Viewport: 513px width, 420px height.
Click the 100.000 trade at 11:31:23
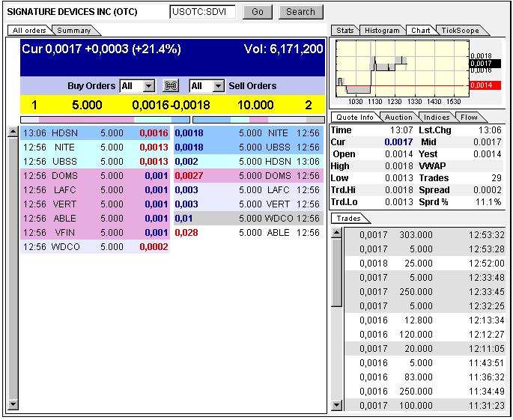pos(425,406)
